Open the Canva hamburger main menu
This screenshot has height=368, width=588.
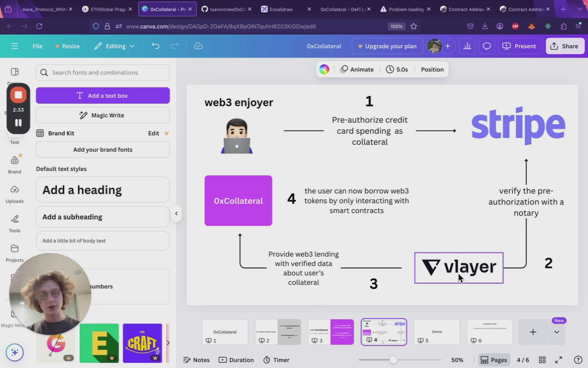point(15,46)
